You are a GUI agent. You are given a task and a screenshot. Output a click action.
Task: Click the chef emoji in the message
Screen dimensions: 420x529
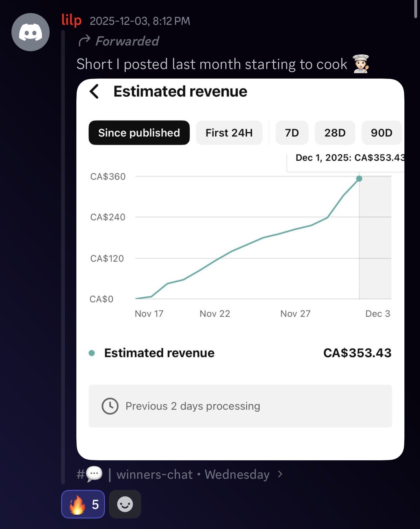coord(361,64)
